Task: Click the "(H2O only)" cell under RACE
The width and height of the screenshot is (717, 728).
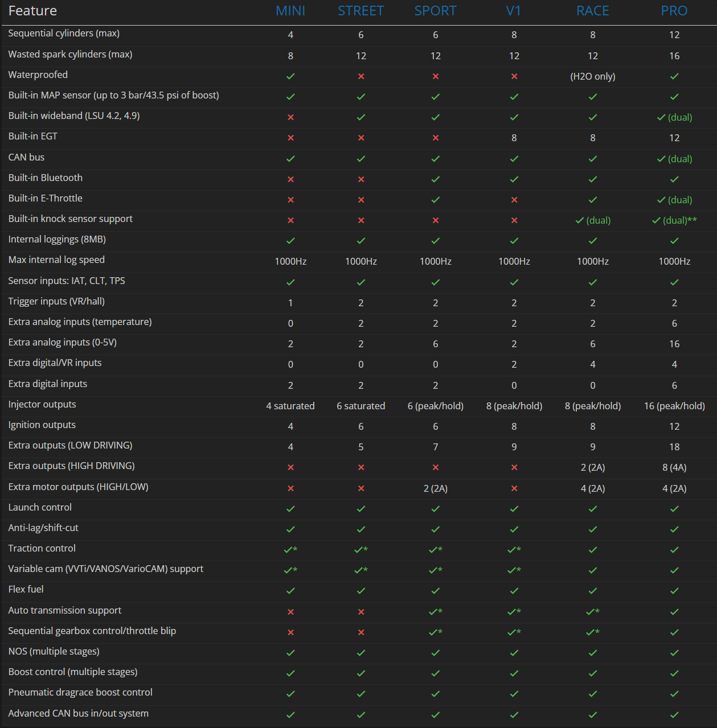Action: tap(592, 76)
